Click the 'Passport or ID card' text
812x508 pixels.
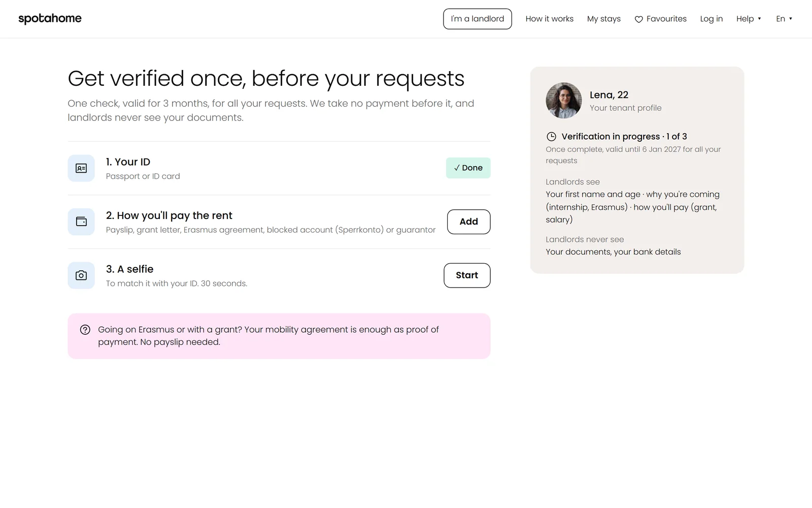click(143, 176)
